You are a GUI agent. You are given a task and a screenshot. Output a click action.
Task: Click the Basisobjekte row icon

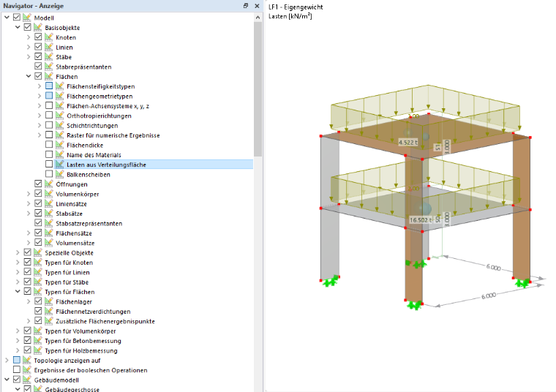[x=38, y=27]
